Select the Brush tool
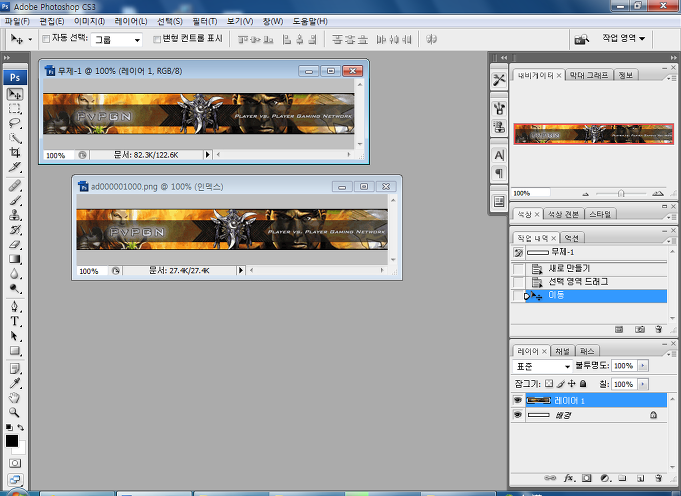 (15, 200)
